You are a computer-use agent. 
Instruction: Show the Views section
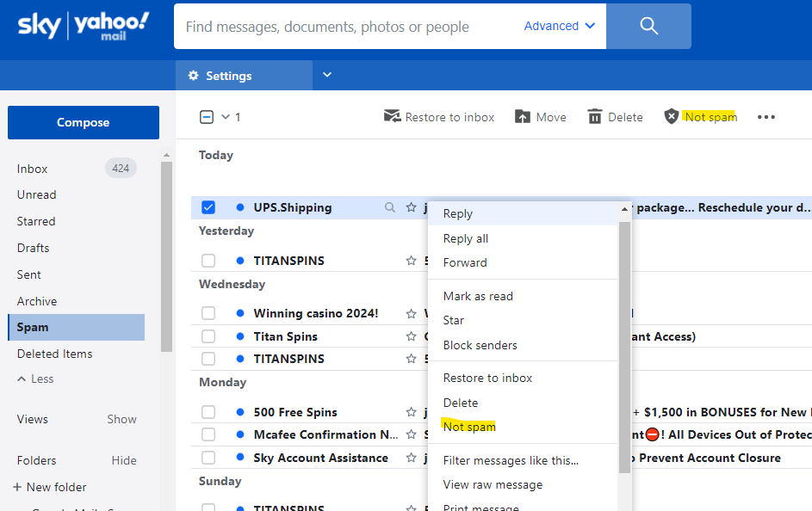(x=121, y=419)
